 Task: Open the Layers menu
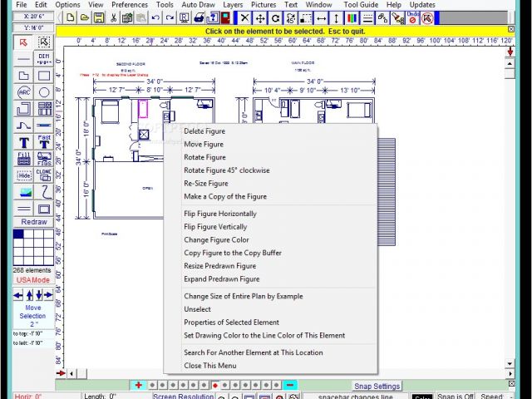pyautogui.click(x=233, y=5)
